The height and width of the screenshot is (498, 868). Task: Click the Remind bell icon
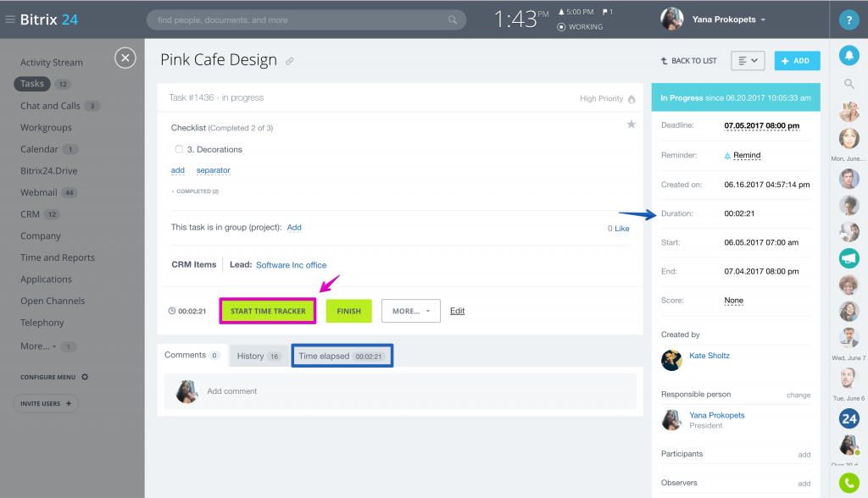tap(727, 156)
